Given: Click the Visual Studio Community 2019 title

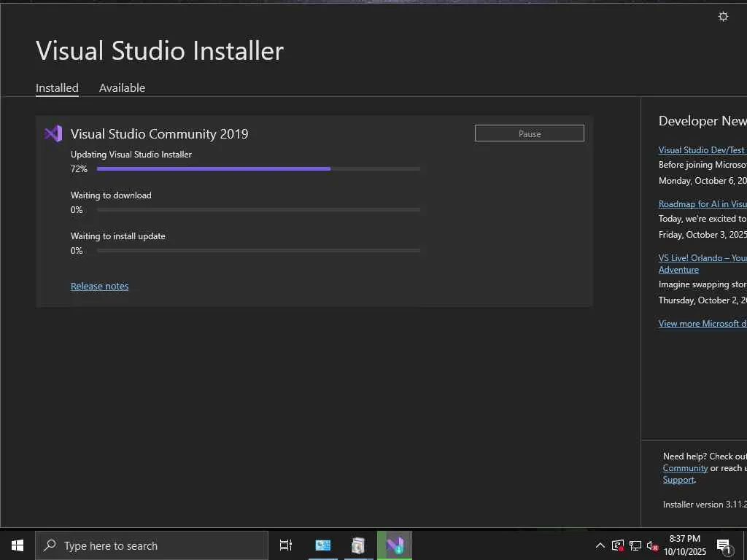Looking at the screenshot, I should pos(159,134).
